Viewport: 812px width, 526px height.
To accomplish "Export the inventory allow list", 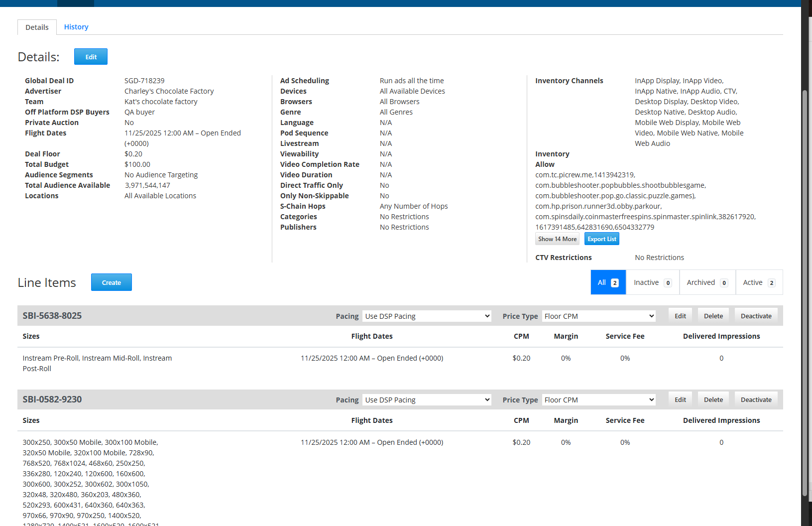I will pos(601,239).
